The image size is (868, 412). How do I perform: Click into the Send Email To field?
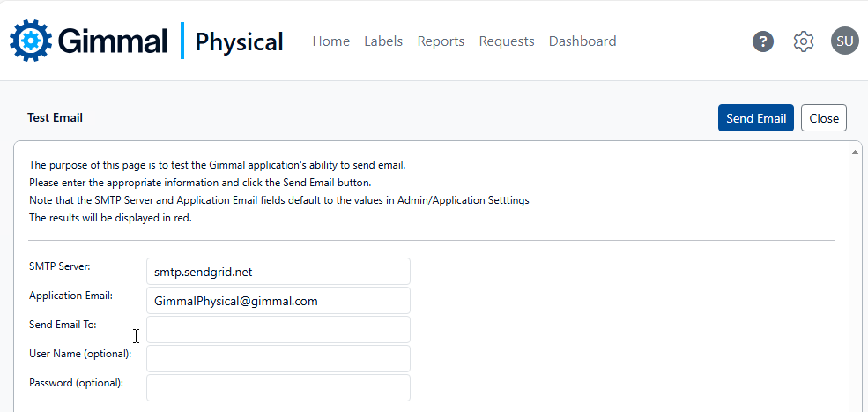(278, 329)
